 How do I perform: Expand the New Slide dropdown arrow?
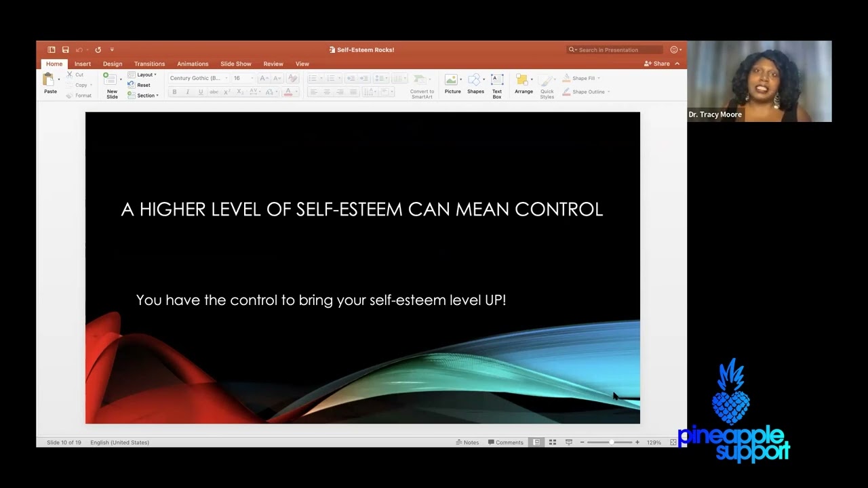tap(121, 80)
